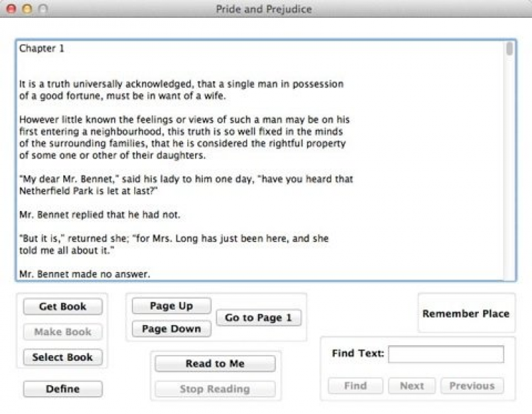Minimize the window with the yellow button
532x414 pixels.
click(x=27, y=9)
